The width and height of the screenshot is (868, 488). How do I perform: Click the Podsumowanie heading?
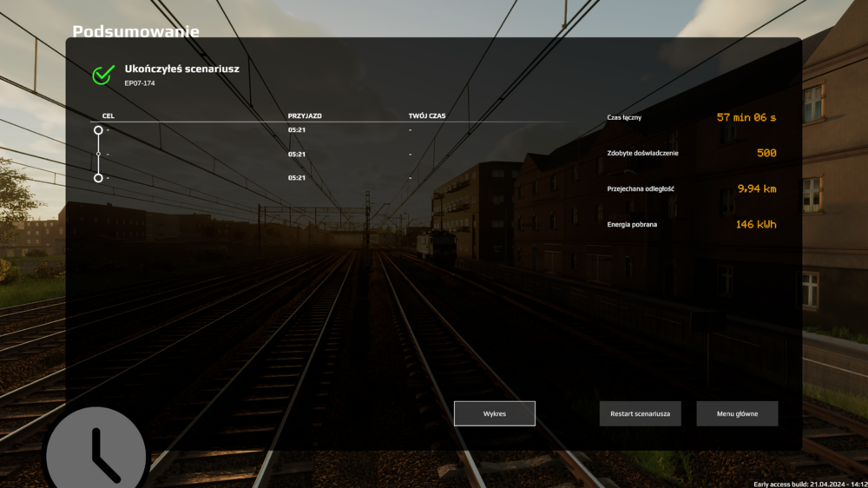click(x=135, y=32)
